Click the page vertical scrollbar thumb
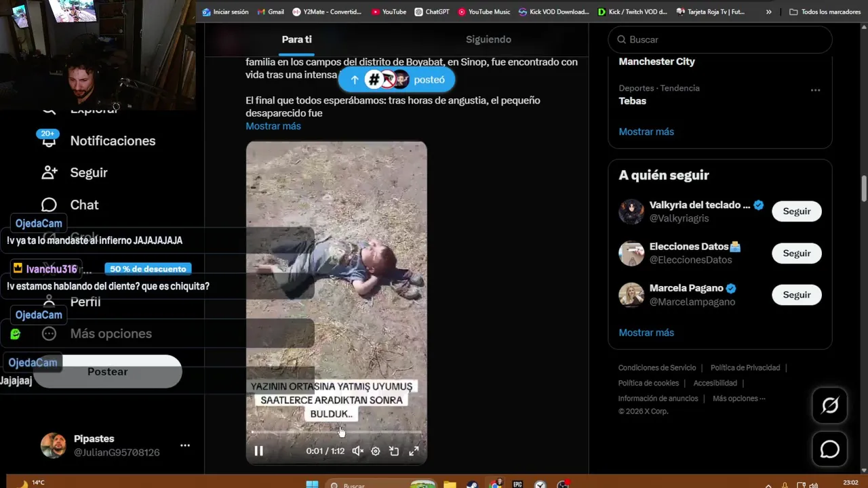 tap(864, 188)
